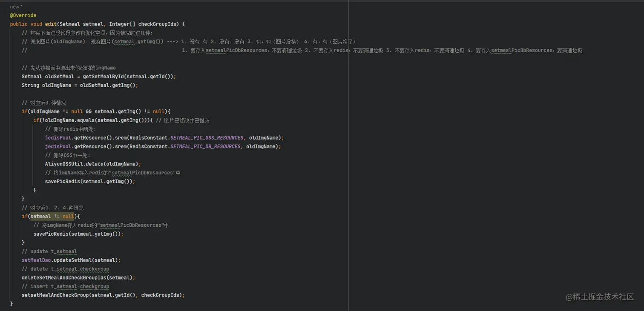
Task: Click the setMealDao.updateSetMeal(setmeal) line
Action: [71, 260]
